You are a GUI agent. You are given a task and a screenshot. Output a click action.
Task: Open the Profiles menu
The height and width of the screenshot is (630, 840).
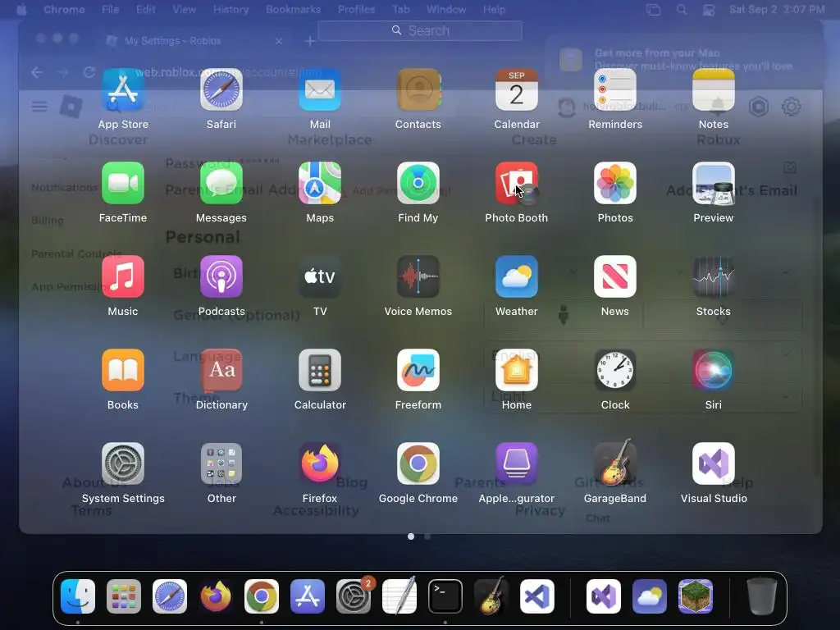click(x=356, y=10)
